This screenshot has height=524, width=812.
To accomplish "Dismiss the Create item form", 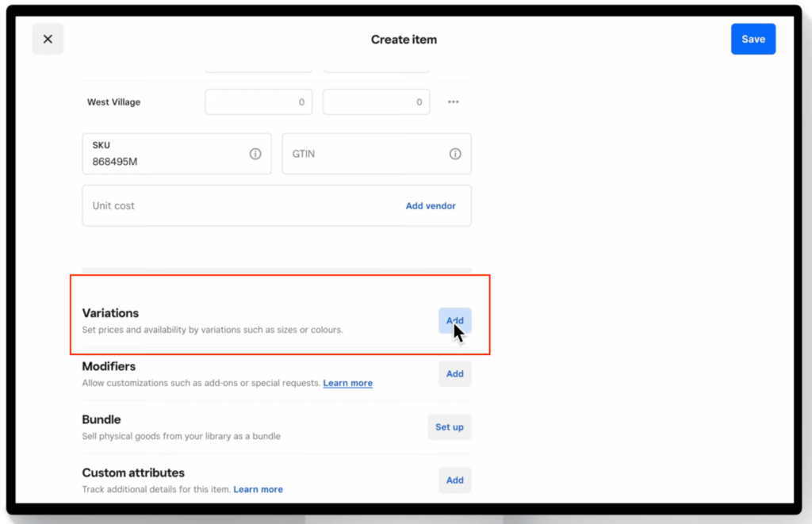I will pyautogui.click(x=48, y=38).
